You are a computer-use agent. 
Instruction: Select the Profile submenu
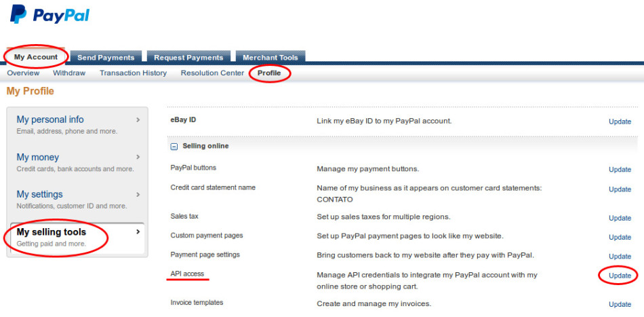(x=269, y=73)
